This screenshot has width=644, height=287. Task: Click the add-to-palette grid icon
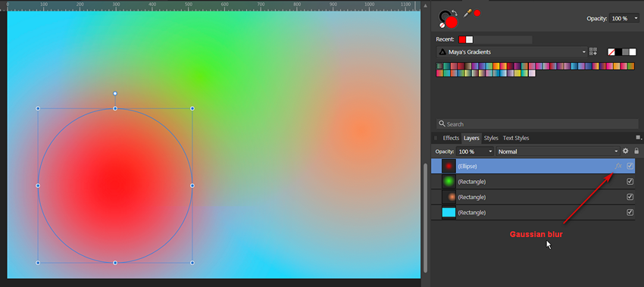[592, 51]
